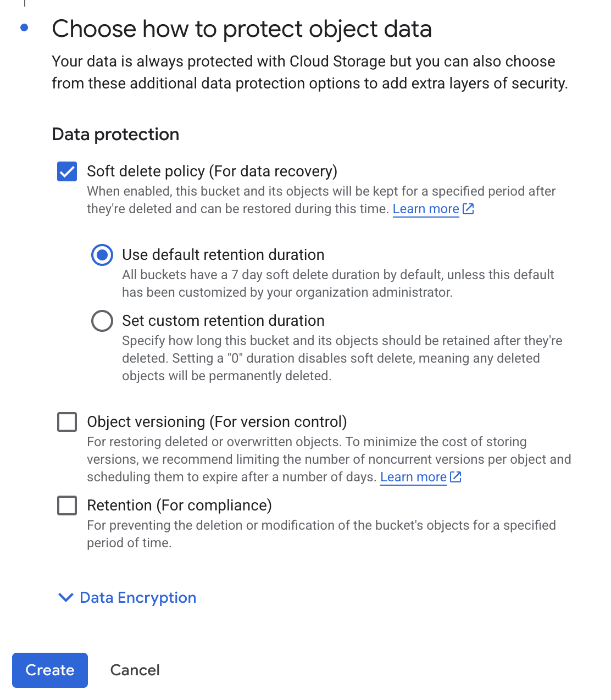Open Learn more link for object versioning
Screen dimensions: 611x700
coord(413,477)
